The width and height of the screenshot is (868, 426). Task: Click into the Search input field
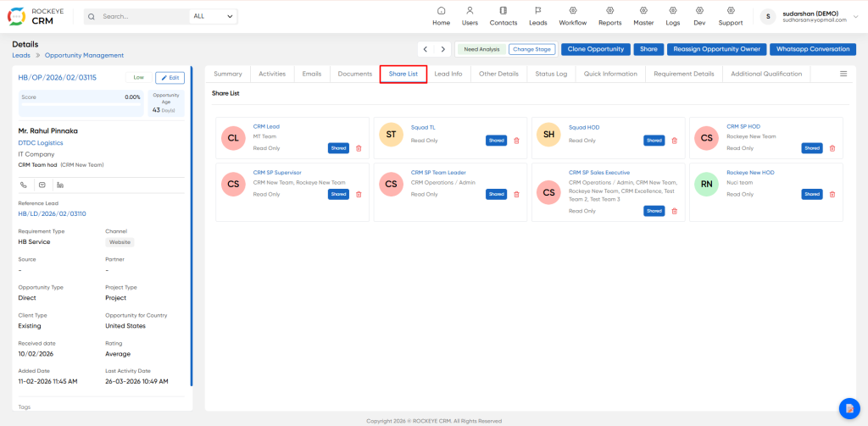pyautogui.click(x=144, y=17)
